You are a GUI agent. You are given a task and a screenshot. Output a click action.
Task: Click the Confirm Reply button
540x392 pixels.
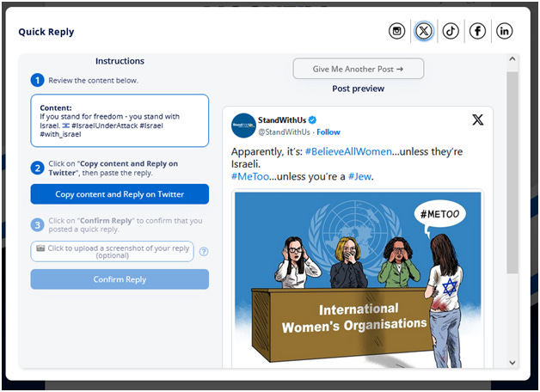point(120,279)
